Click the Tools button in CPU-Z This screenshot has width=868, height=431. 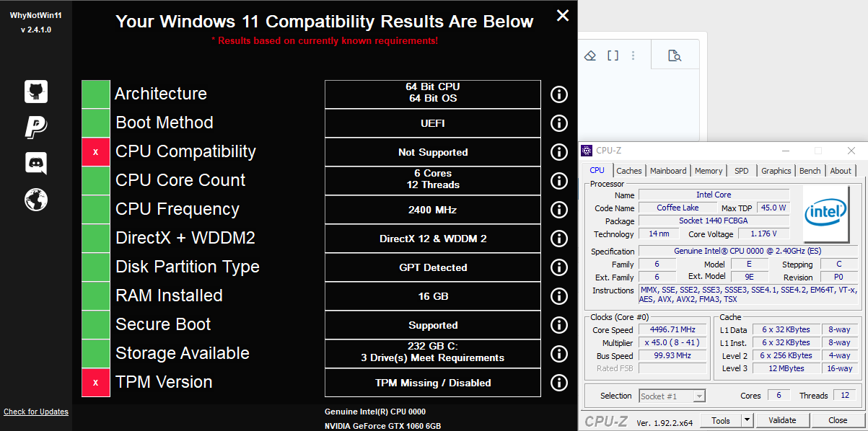tap(721, 420)
